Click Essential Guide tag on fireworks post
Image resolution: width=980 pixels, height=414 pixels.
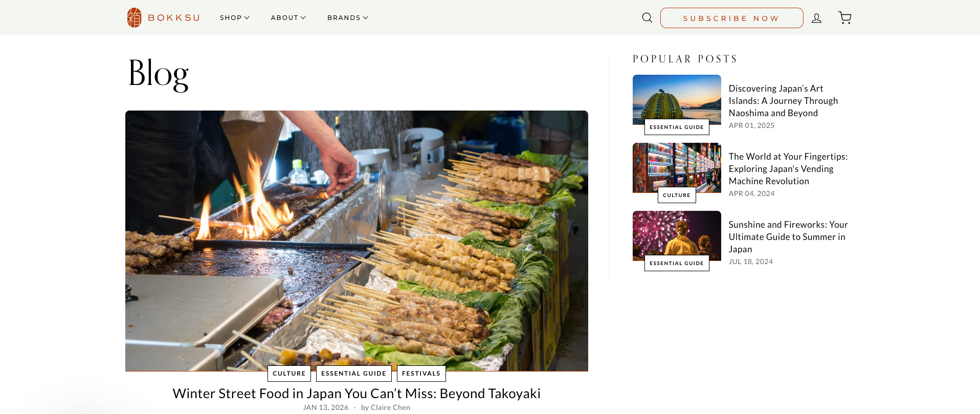point(677,263)
